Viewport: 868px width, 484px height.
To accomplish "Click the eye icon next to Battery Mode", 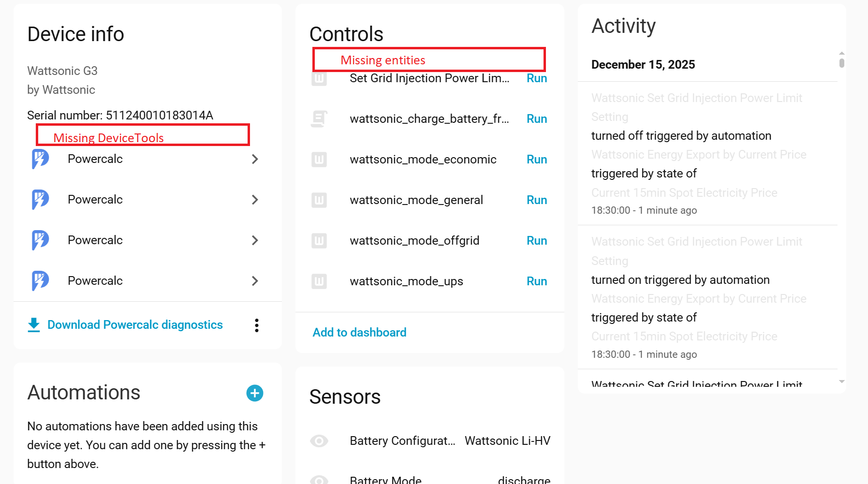I will [319, 479].
